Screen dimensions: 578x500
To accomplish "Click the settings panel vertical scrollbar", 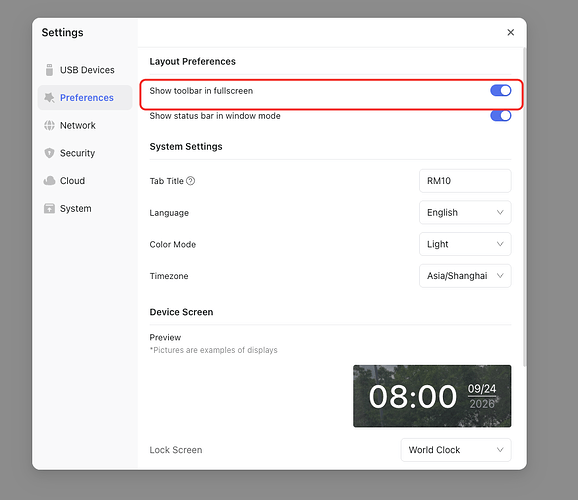I will [525, 206].
